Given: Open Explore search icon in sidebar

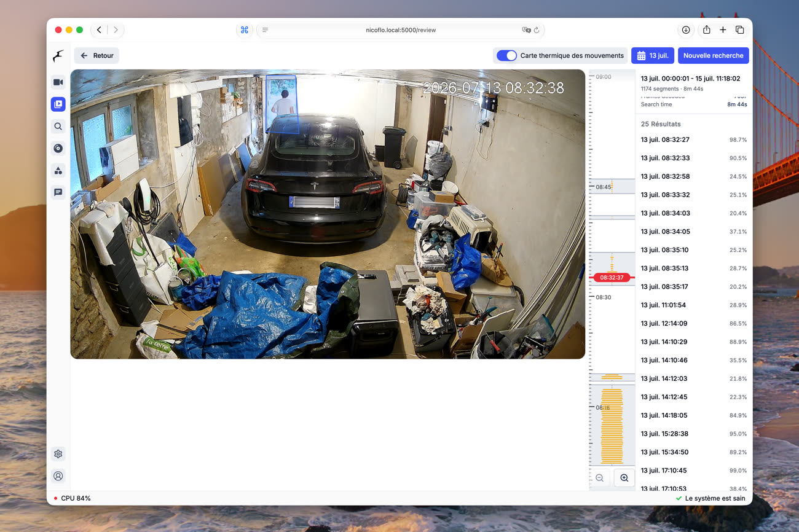Looking at the screenshot, I should point(58,127).
